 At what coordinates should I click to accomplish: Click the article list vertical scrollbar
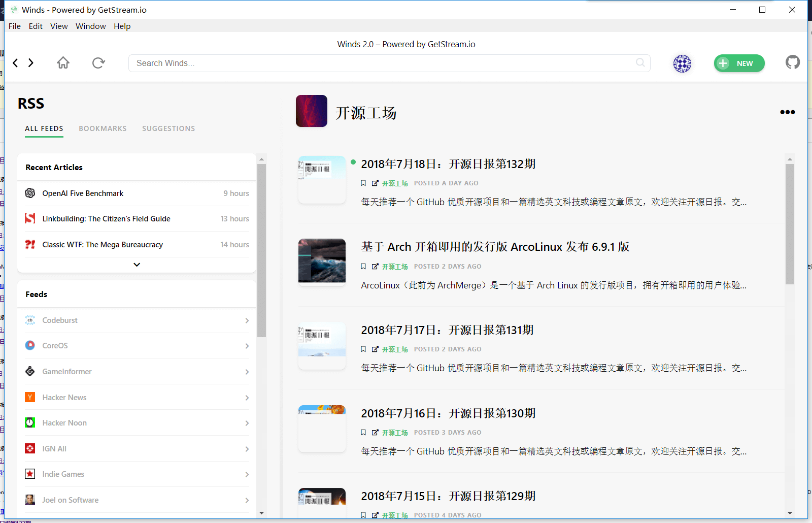[x=790, y=223]
